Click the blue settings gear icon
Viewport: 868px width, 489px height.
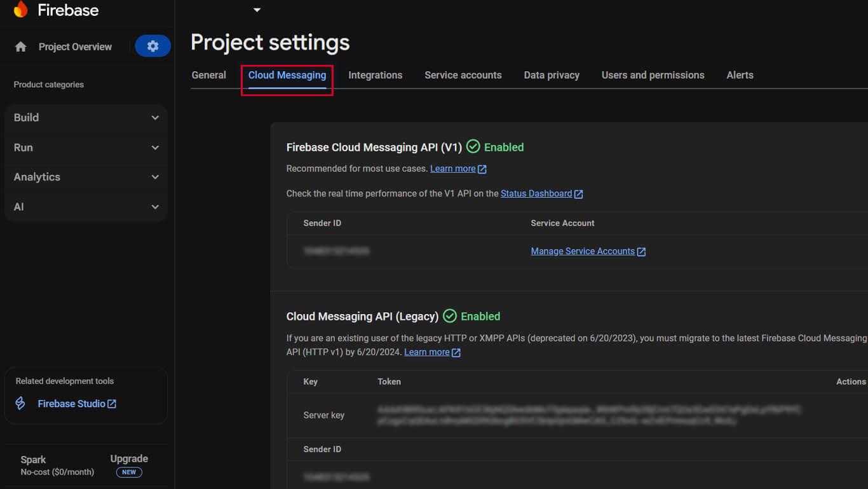click(x=153, y=46)
